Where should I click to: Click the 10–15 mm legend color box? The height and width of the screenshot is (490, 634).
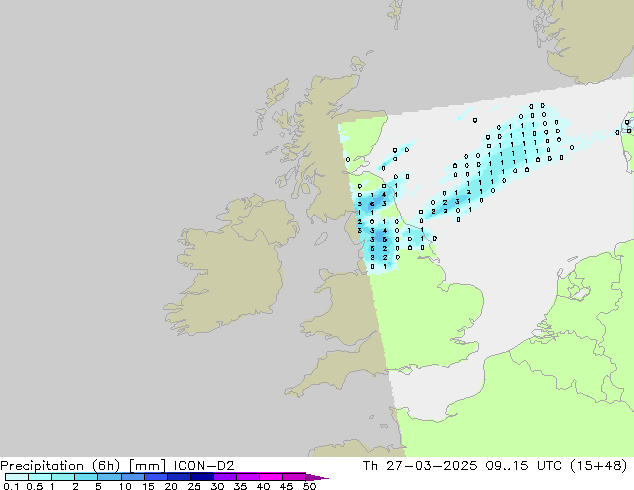click(132, 477)
